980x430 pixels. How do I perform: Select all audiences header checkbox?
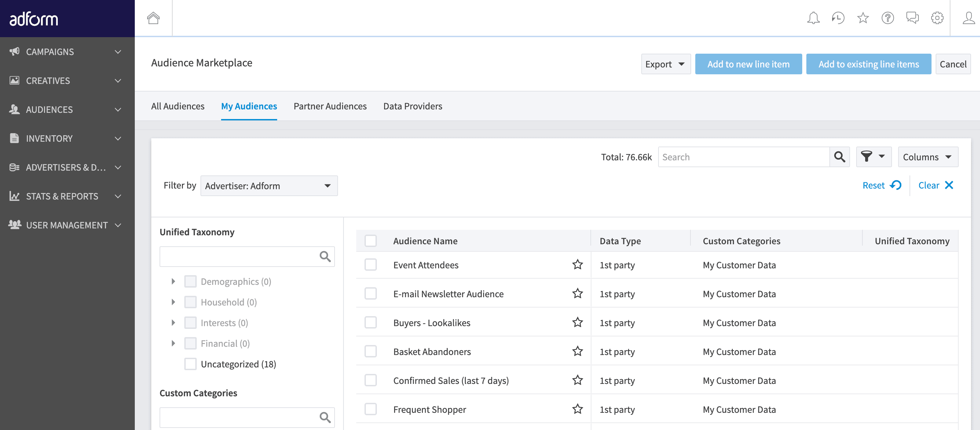click(x=371, y=241)
